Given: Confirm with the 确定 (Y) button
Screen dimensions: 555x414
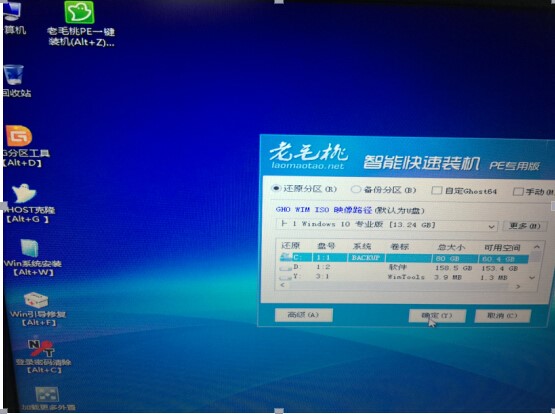Looking at the screenshot, I should tap(437, 316).
